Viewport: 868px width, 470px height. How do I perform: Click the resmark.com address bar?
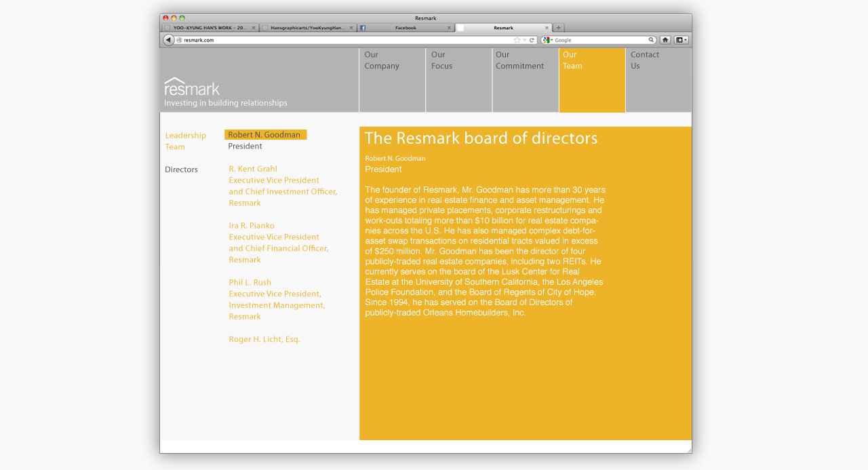point(339,40)
